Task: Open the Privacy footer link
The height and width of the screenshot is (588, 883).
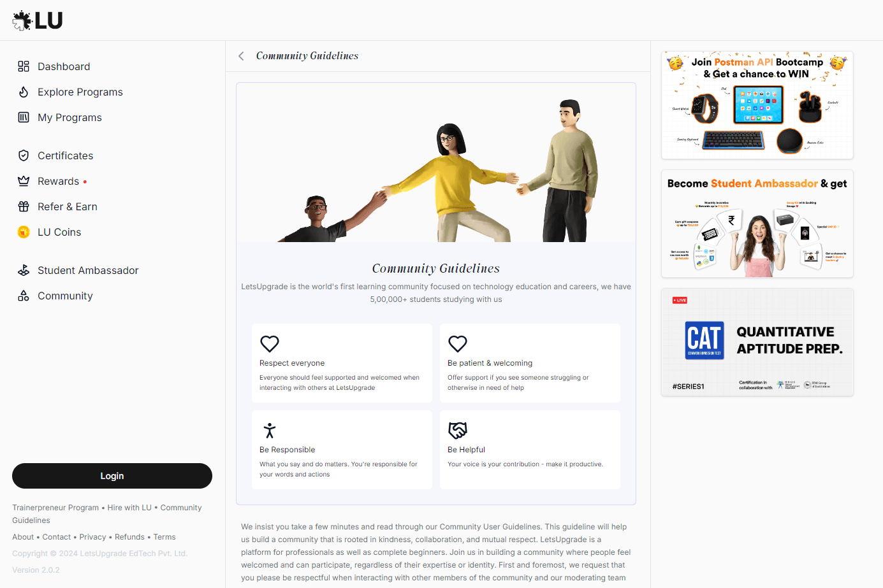Action: [x=92, y=536]
